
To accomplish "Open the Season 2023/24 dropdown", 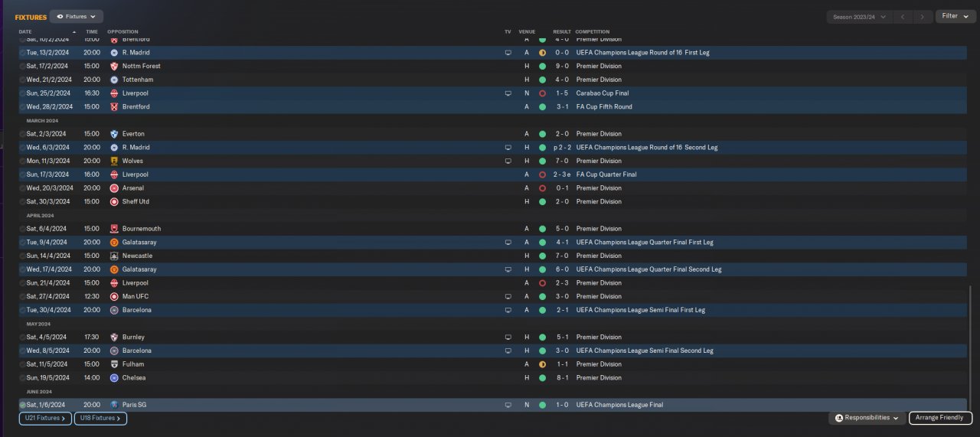I will tap(860, 16).
